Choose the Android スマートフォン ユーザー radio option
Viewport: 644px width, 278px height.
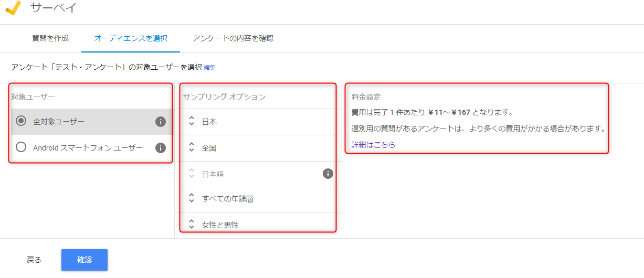(21, 147)
